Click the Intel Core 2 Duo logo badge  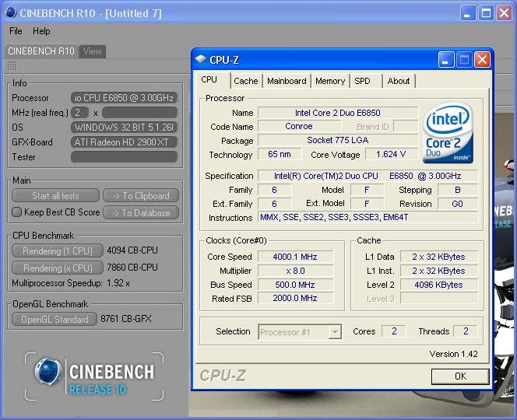(x=448, y=132)
